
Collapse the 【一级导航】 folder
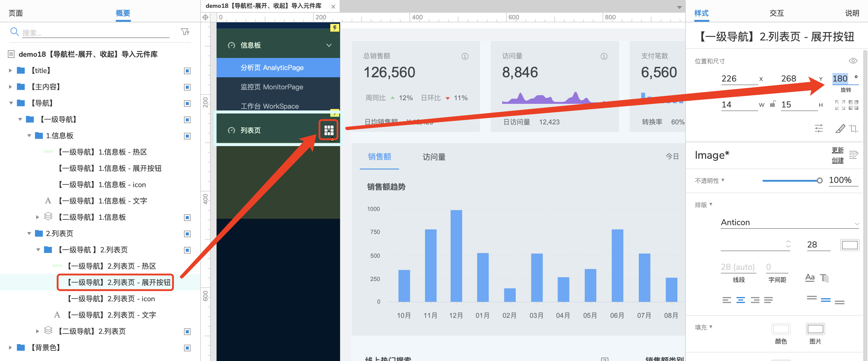(20, 119)
